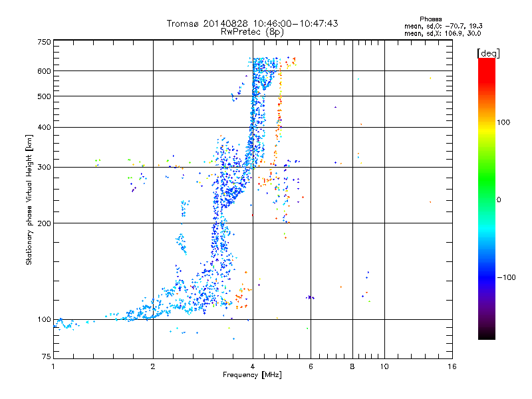Click x-axis tick label "8"
This screenshot has width=532, height=399.
click(352, 366)
